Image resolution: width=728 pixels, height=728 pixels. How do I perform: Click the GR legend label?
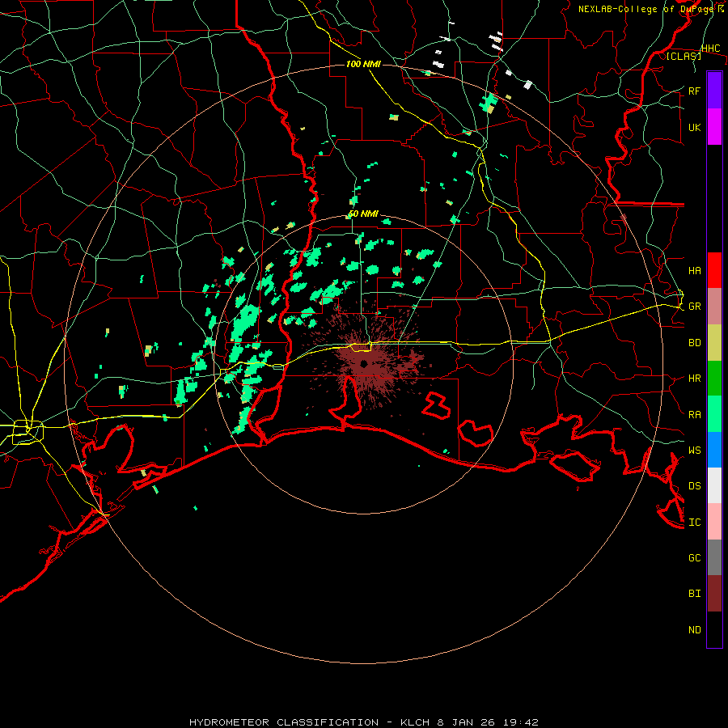pos(695,307)
